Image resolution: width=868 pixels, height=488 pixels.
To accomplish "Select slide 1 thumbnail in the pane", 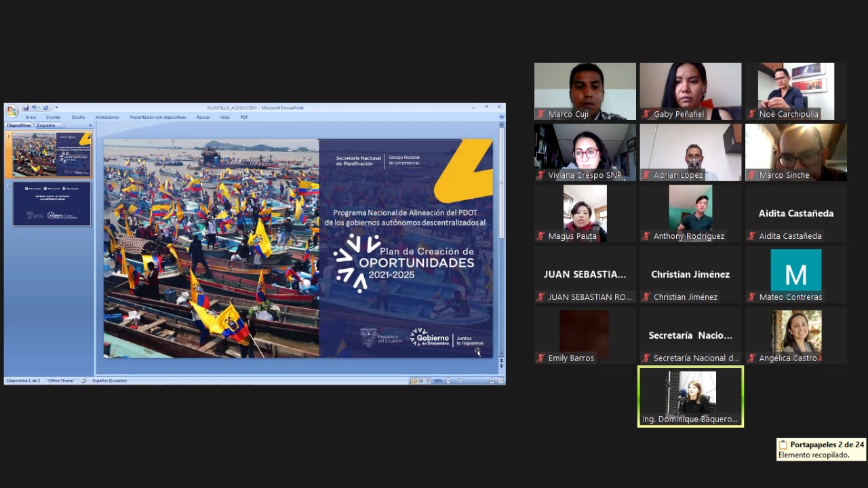I will (x=52, y=154).
